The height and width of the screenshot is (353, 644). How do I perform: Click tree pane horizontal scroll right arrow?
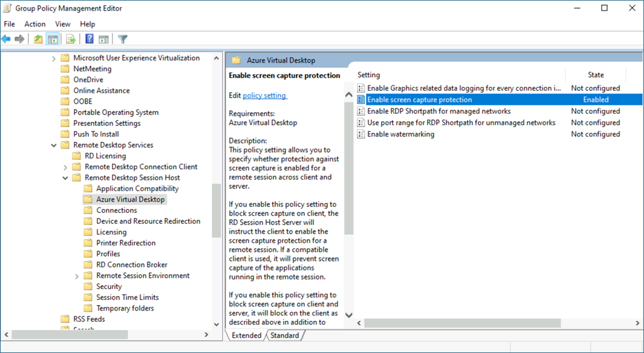click(207, 335)
